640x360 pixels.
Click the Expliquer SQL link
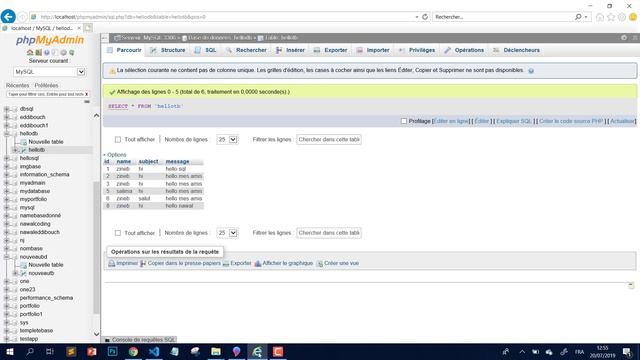514,121
